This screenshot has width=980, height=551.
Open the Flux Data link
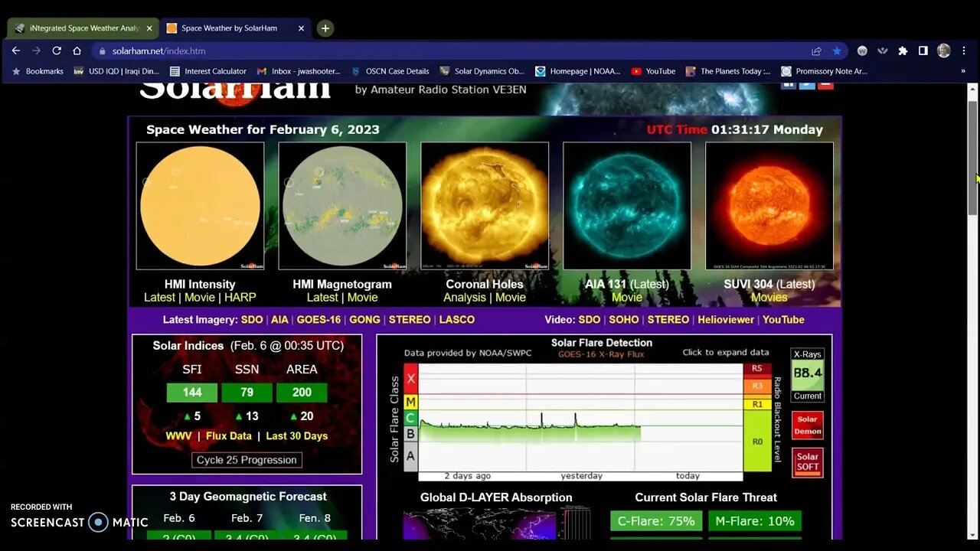point(228,436)
